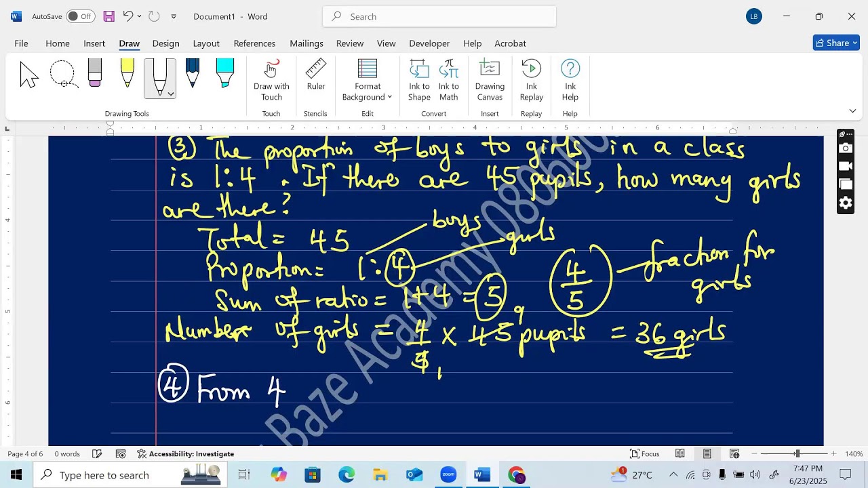The height and width of the screenshot is (488, 868).
Task: Open the Undo history dropdown
Action: 139,16
